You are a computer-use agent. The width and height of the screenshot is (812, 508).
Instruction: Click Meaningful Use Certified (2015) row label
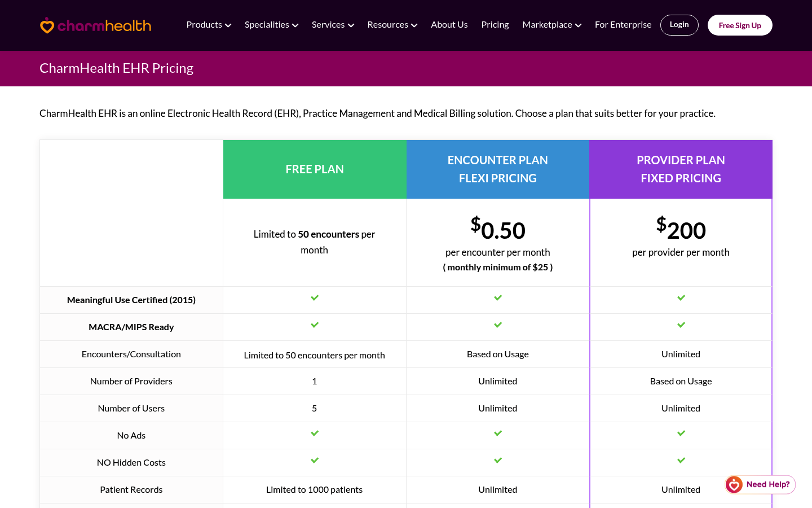[131, 300]
